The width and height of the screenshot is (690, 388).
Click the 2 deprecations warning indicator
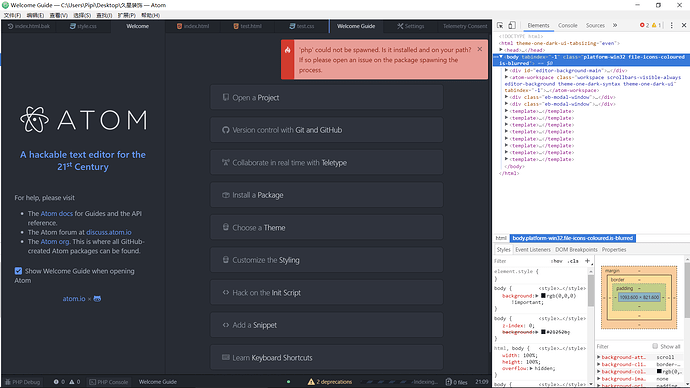coord(330,382)
